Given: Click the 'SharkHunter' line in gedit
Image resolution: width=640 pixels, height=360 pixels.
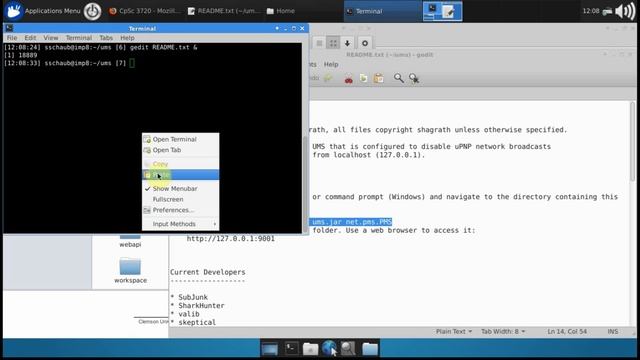Looking at the screenshot, I should tap(201, 305).
